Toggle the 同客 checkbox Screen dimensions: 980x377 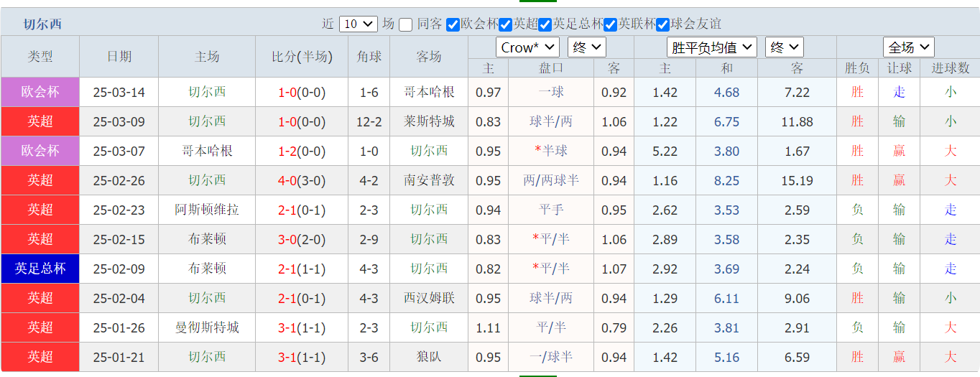[x=406, y=24]
